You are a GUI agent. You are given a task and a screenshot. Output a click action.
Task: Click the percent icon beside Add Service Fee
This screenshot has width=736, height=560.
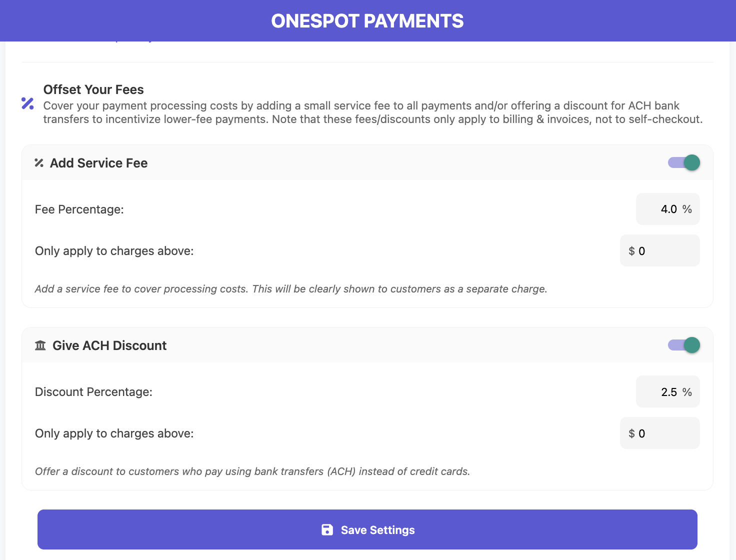click(x=39, y=162)
